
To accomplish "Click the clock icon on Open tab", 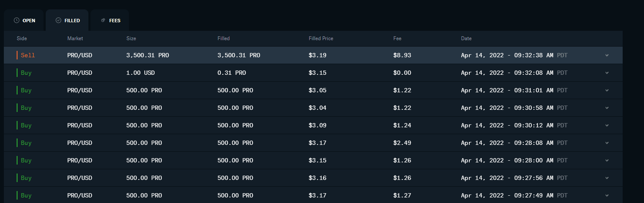I will coord(17,21).
